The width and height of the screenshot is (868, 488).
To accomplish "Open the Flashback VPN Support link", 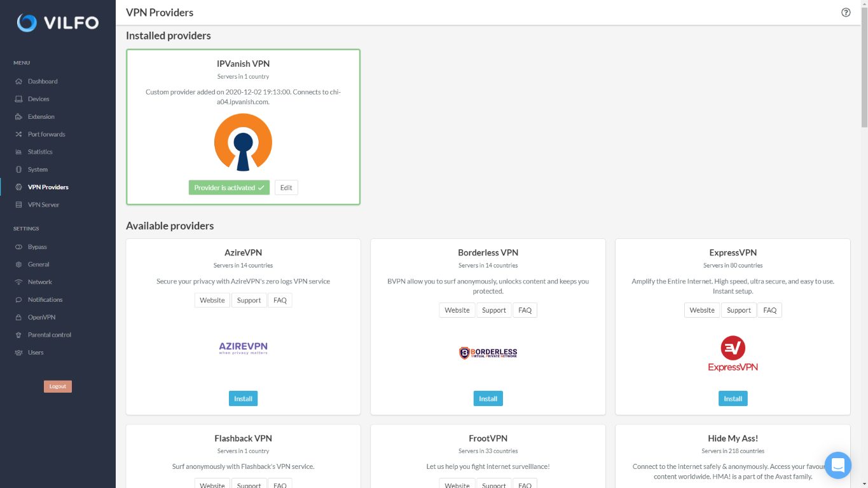I will coord(249,484).
